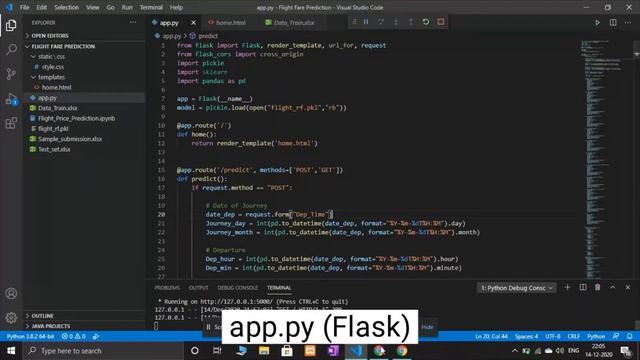This screenshot has width=640, height=360.
Task: Click Step Over in debug toolbar
Action: coord(381,22)
